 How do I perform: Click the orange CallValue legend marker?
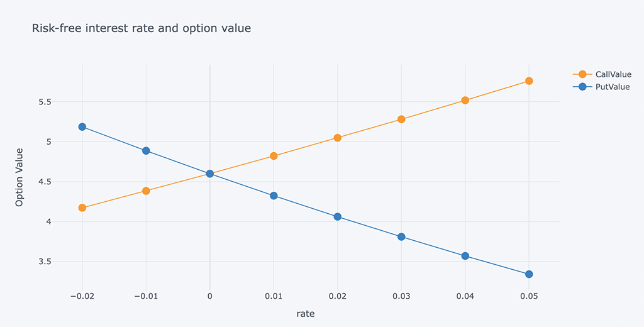[582, 75]
